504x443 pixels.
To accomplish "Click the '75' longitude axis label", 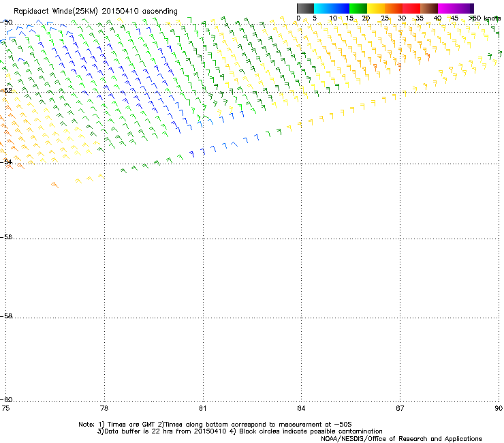I will pyautogui.click(x=5, y=408).
